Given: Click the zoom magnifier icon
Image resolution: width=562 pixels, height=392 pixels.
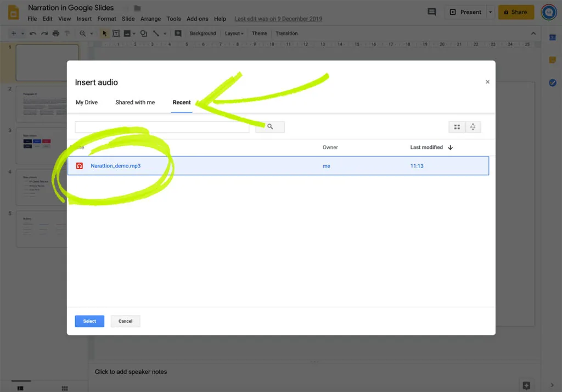Looking at the screenshot, I should click(x=82, y=33).
